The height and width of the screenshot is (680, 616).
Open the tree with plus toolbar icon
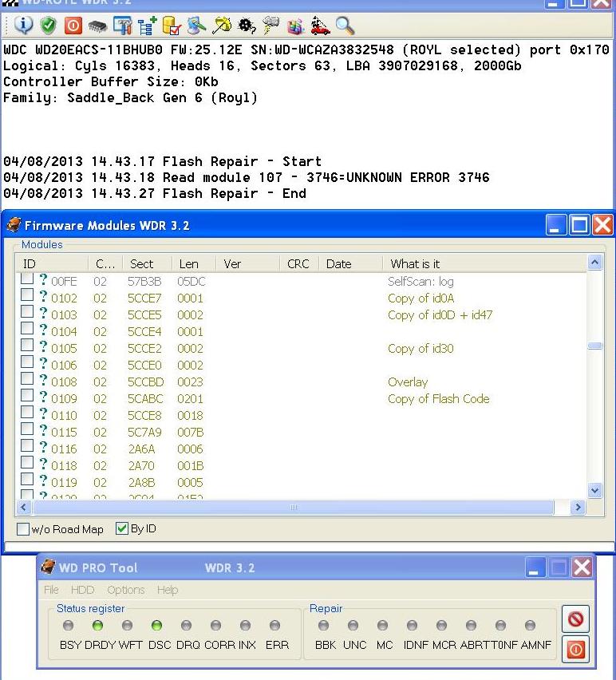coord(148,26)
